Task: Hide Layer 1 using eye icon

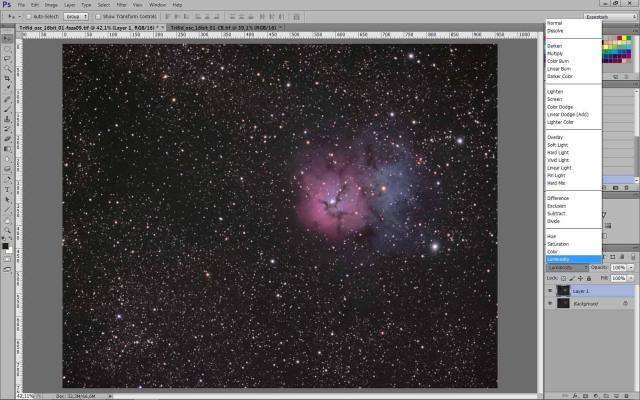Action: pyautogui.click(x=550, y=290)
